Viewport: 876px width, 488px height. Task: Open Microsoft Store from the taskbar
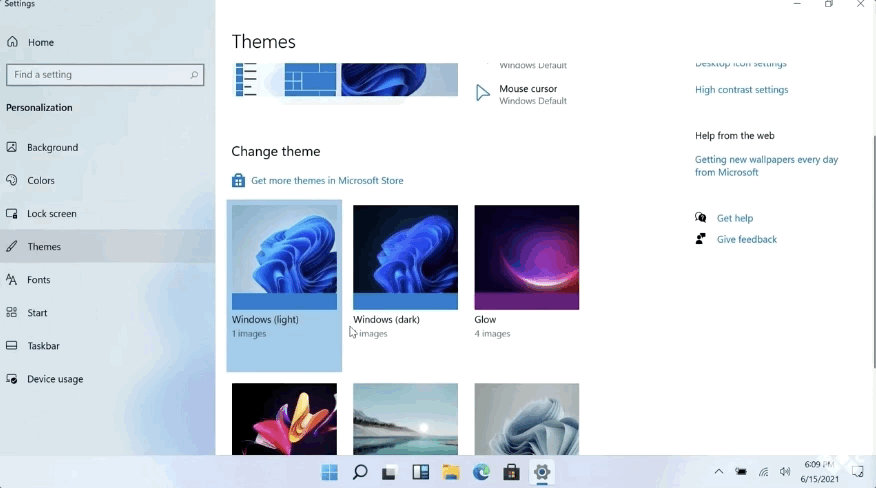(511, 472)
